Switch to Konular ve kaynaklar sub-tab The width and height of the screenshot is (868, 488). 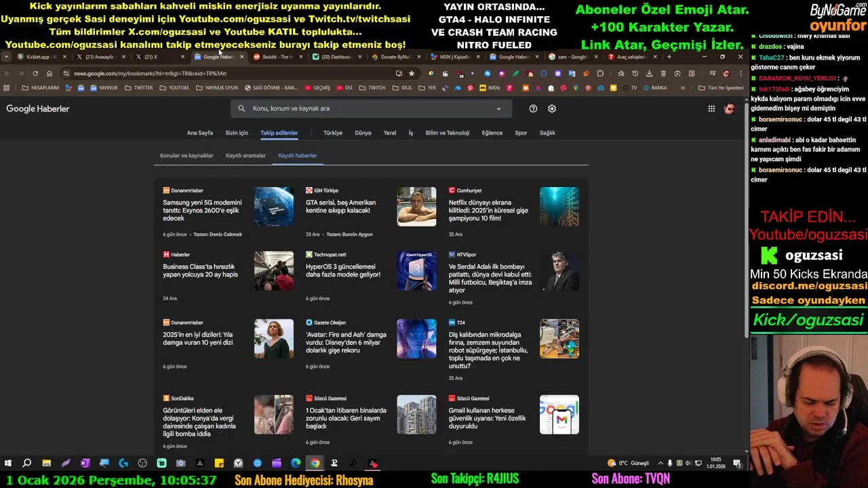coord(186,156)
